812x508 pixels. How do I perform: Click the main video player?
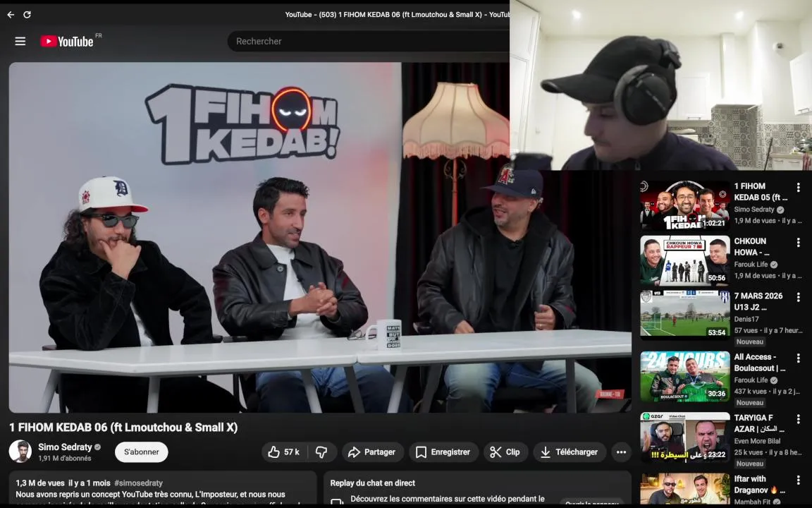pyautogui.click(x=319, y=237)
